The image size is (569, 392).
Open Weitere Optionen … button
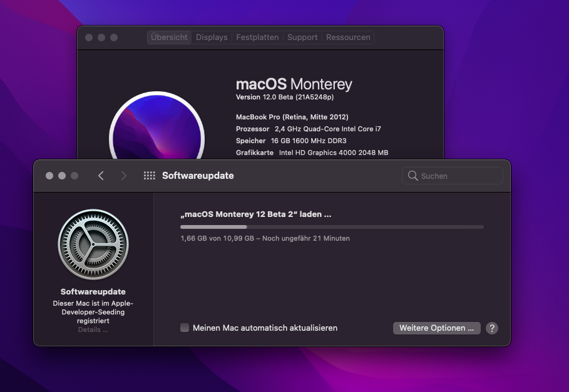click(436, 328)
